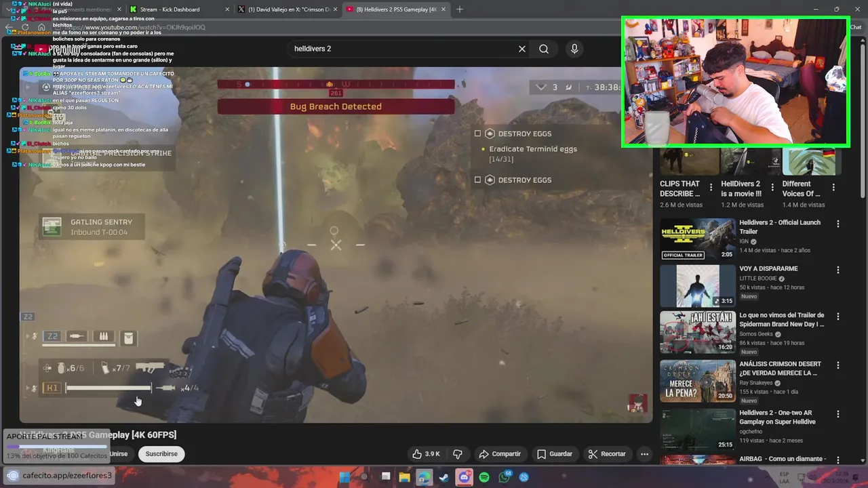Open the ESP LAA language switcher
Screen dimensions: 868x488
pos(785,477)
